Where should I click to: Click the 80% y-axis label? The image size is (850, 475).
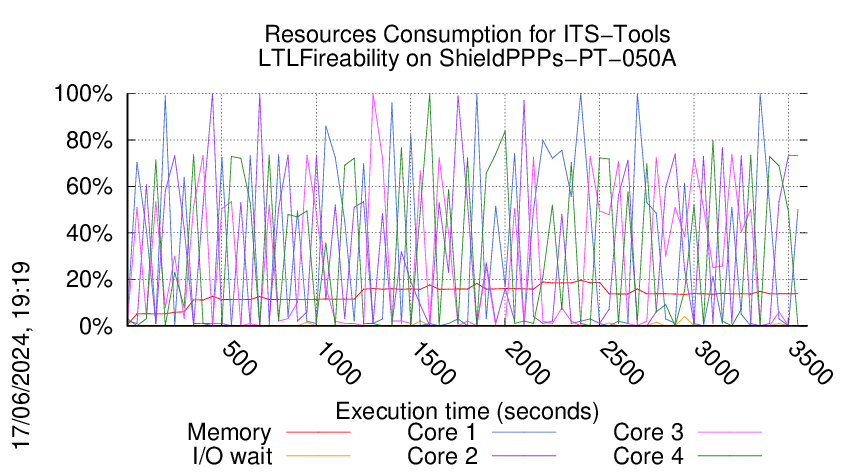coord(89,140)
